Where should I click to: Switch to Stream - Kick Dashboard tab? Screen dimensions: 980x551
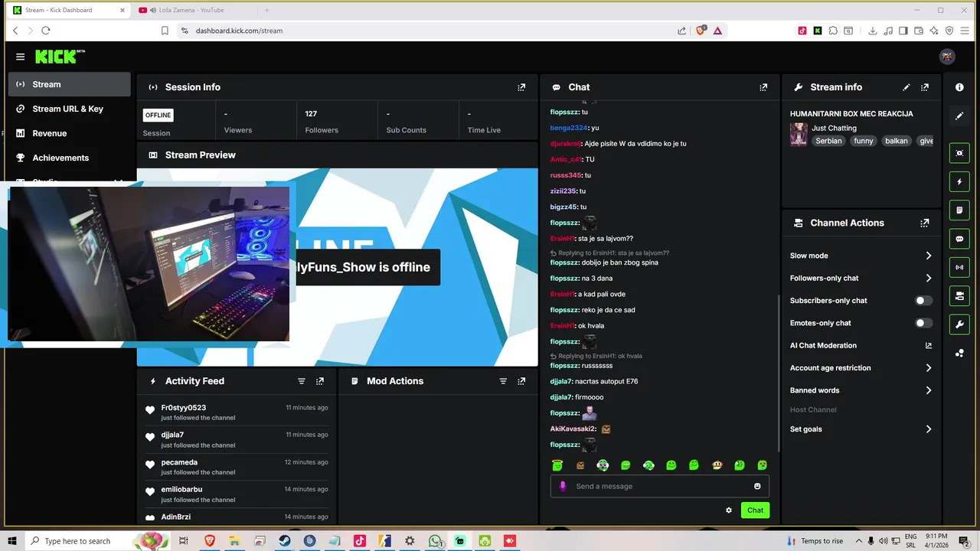[x=67, y=10]
